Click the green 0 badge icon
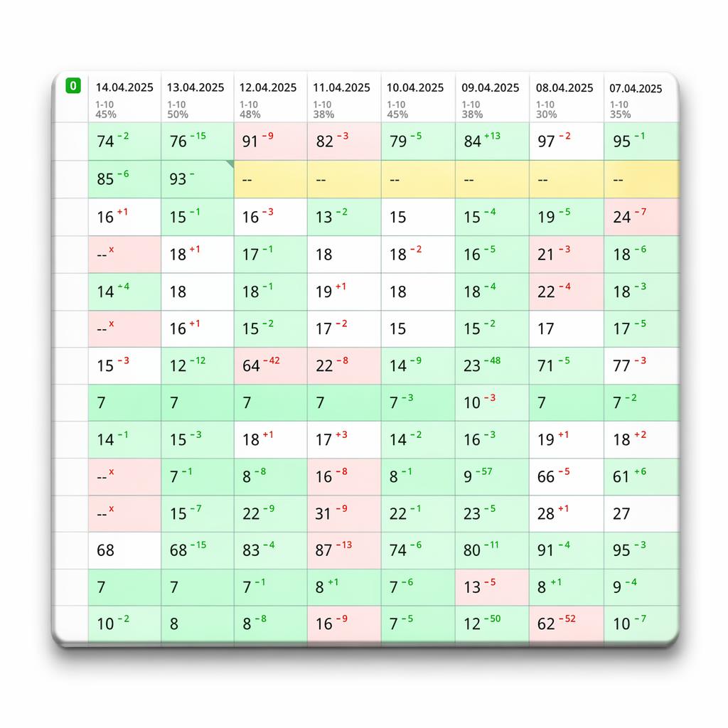Image resolution: width=728 pixels, height=728 pixels. (x=73, y=85)
